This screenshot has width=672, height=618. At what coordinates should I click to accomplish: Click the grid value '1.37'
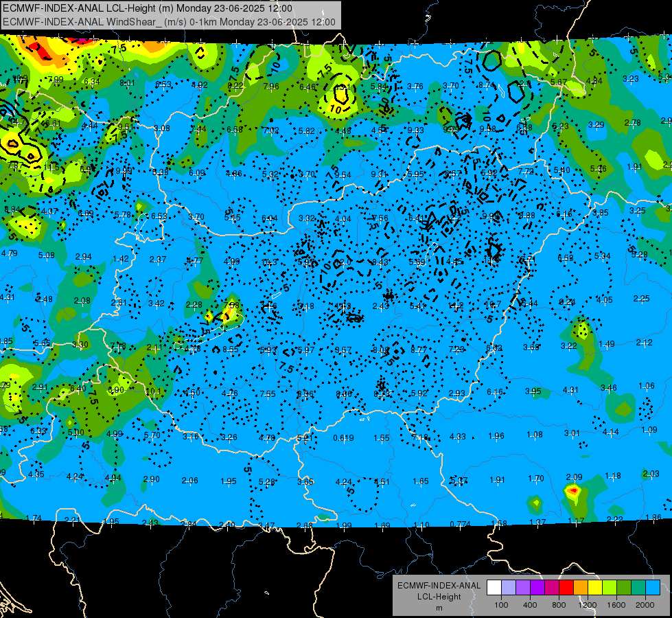537,522
